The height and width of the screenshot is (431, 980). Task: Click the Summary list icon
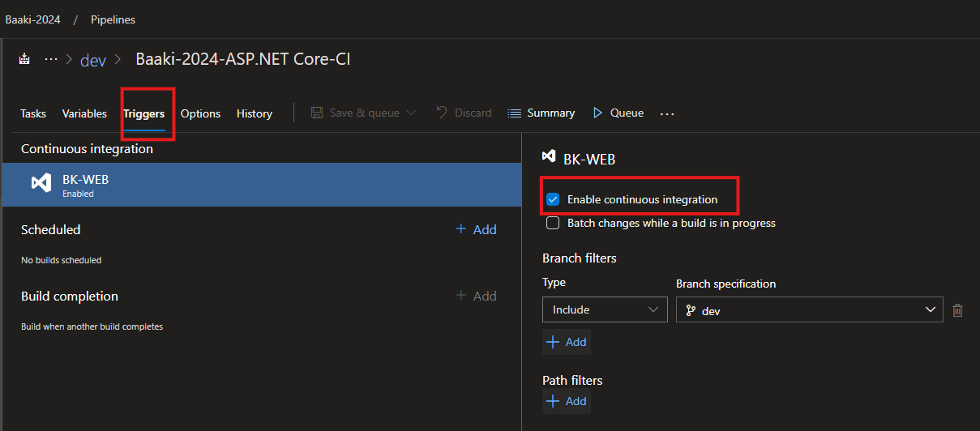pyautogui.click(x=514, y=113)
